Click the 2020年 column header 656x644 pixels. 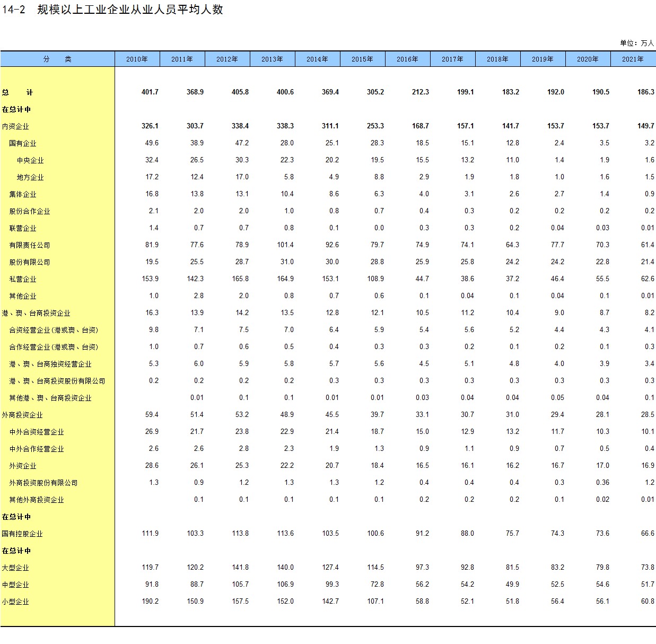pos(588,59)
